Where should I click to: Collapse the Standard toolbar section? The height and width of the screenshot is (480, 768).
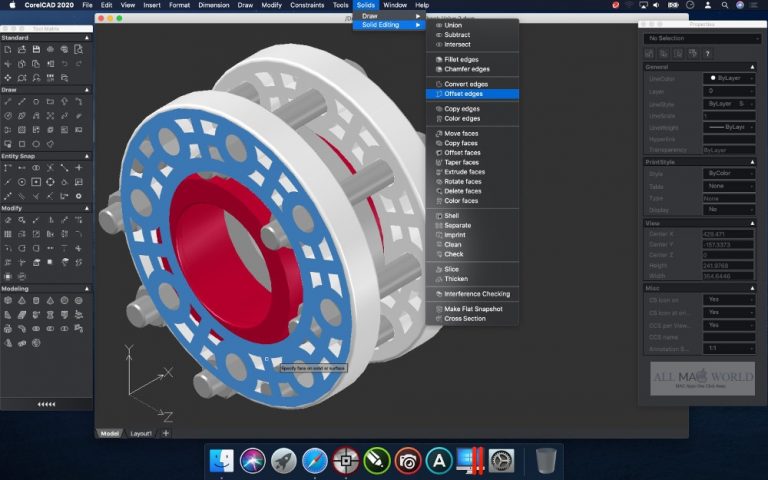click(x=87, y=38)
